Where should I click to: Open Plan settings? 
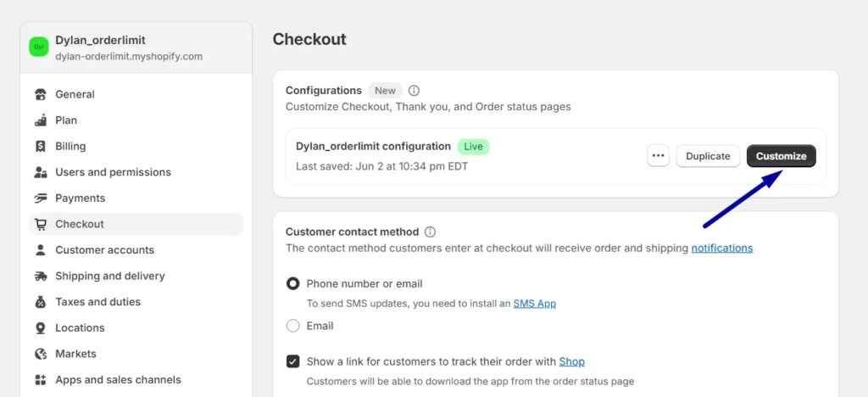tap(136, 120)
